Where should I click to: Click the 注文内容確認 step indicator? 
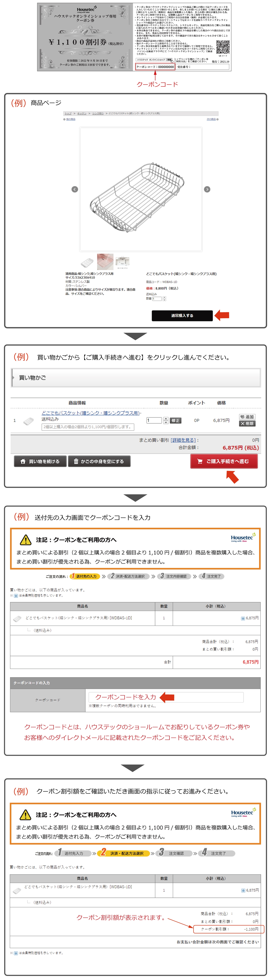coord(174,576)
